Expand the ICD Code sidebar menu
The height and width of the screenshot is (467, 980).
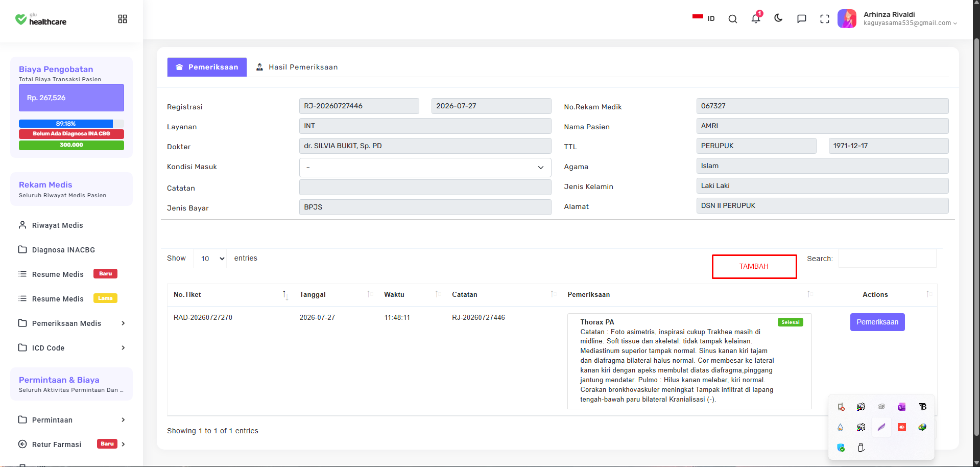tap(71, 348)
